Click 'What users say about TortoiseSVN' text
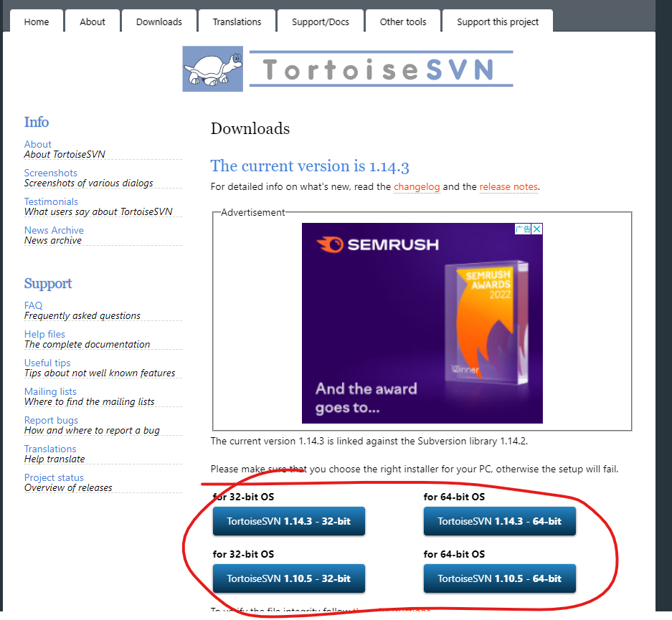 98,212
